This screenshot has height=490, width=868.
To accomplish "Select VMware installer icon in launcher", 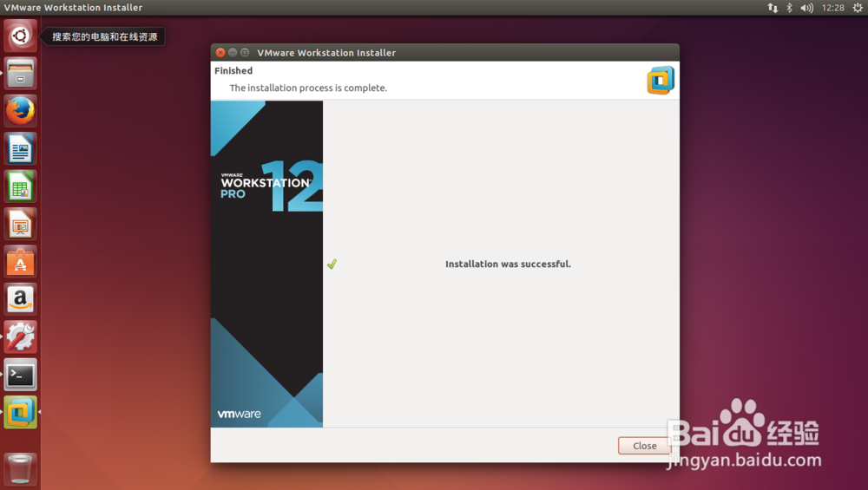I will (x=21, y=413).
